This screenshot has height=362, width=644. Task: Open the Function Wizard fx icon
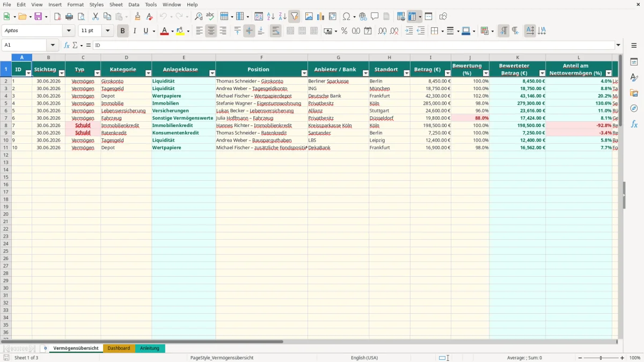tap(67, 46)
